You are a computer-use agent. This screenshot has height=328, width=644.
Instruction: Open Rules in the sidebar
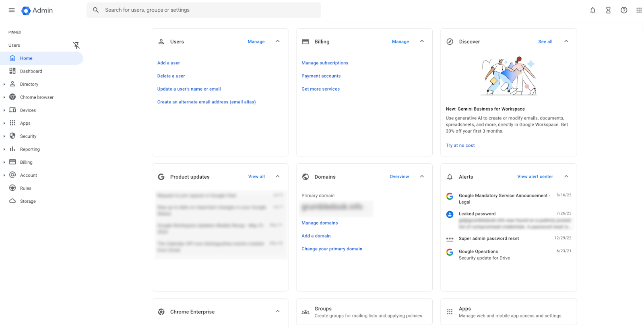pos(26,188)
